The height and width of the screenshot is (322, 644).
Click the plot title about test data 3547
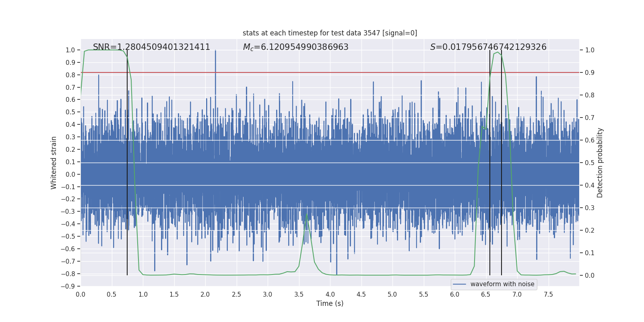coord(330,33)
